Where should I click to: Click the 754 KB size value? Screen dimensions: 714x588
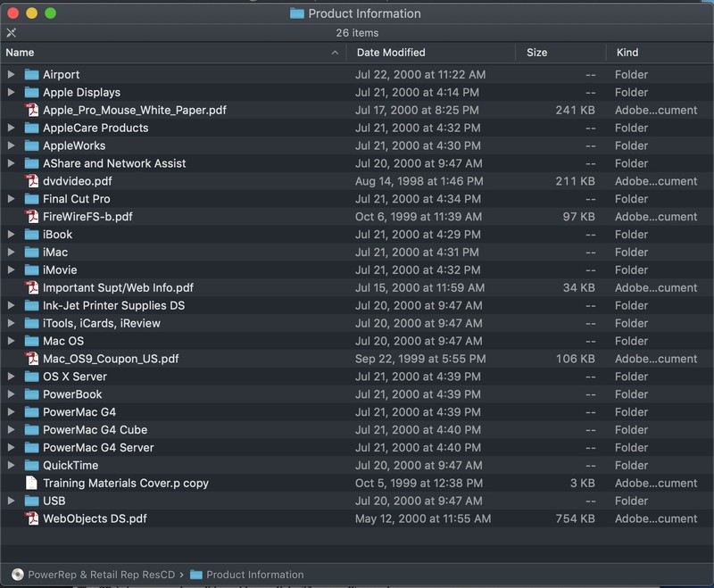coord(575,518)
